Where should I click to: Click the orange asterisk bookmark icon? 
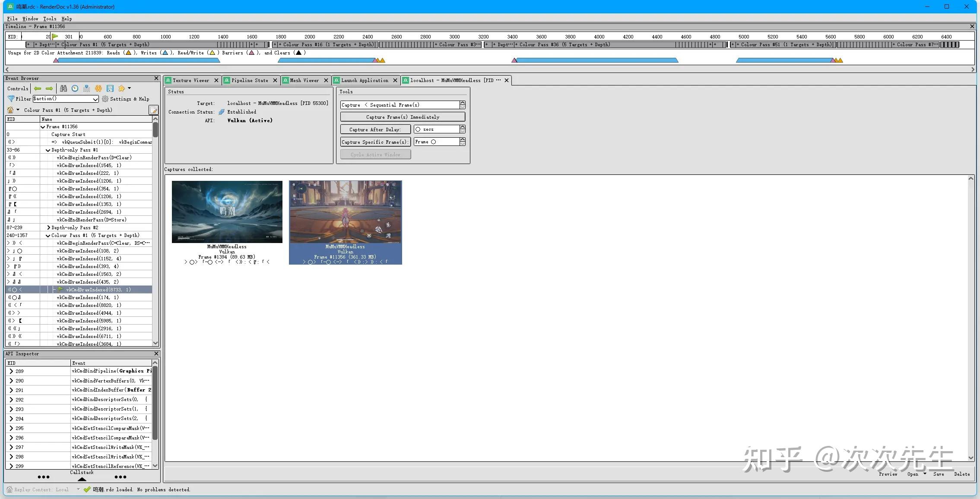click(x=98, y=88)
